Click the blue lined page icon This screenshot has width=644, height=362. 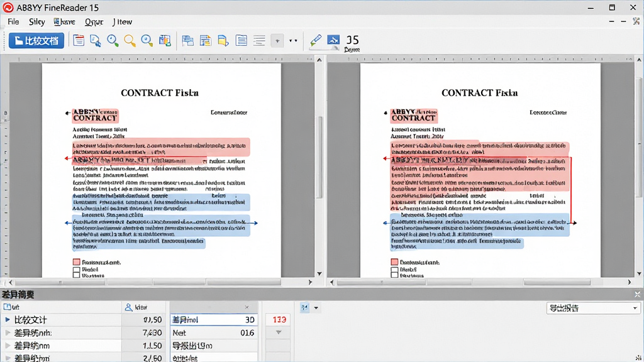pos(241,40)
